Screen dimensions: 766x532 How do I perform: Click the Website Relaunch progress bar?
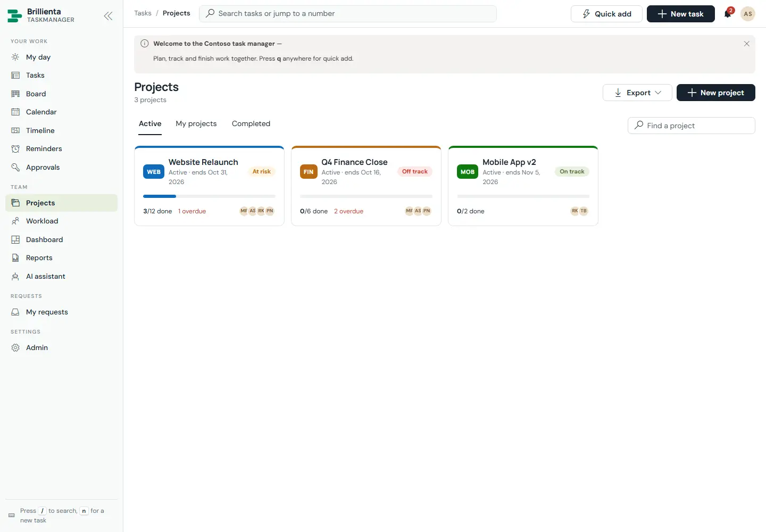click(x=210, y=196)
